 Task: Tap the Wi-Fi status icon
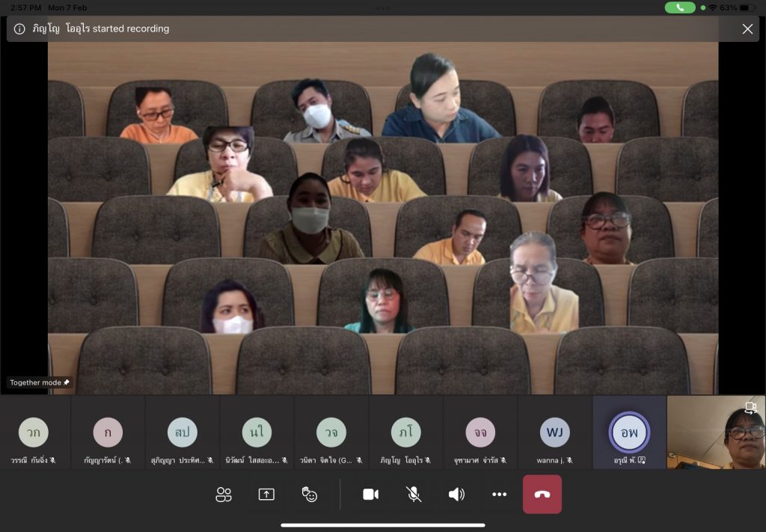(713, 7)
